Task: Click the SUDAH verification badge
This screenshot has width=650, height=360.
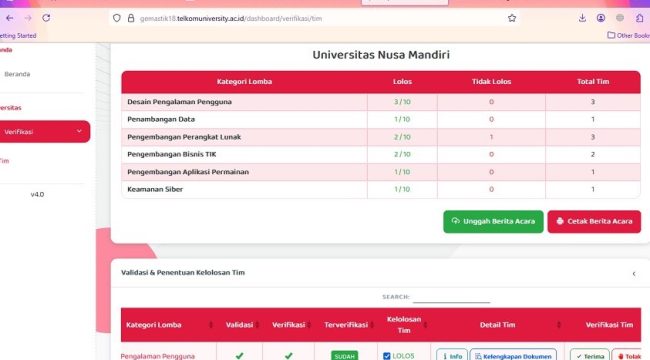Action: (x=344, y=356)
